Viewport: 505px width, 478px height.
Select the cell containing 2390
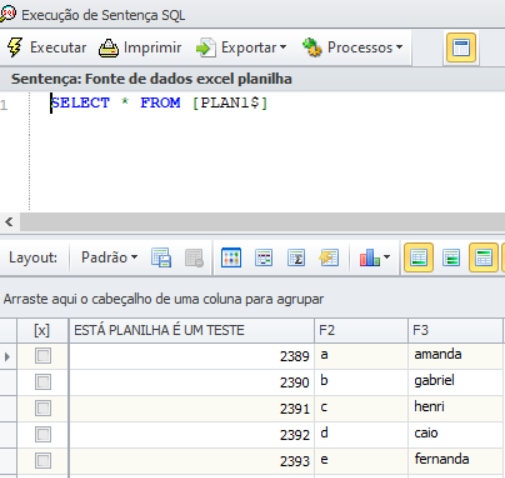[192, 382]
